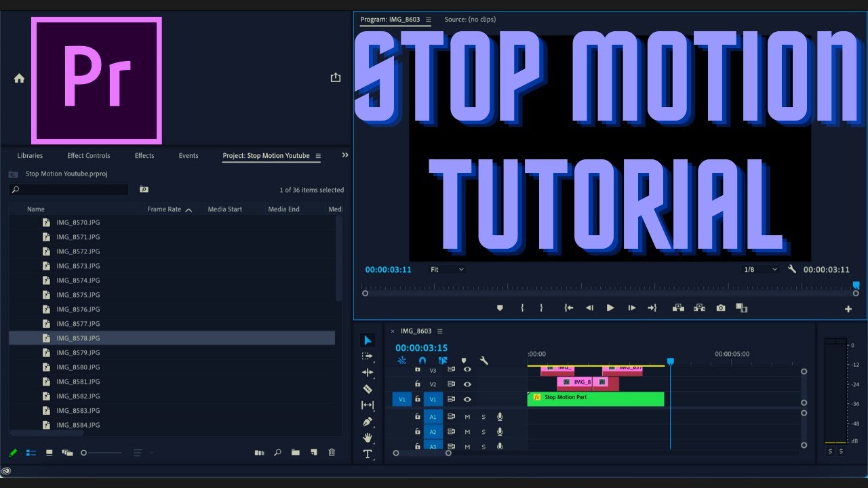Screen dimensions: 868x488
Task: Click find-by-folder icon beside search box
Action: (x=144, y=190)
